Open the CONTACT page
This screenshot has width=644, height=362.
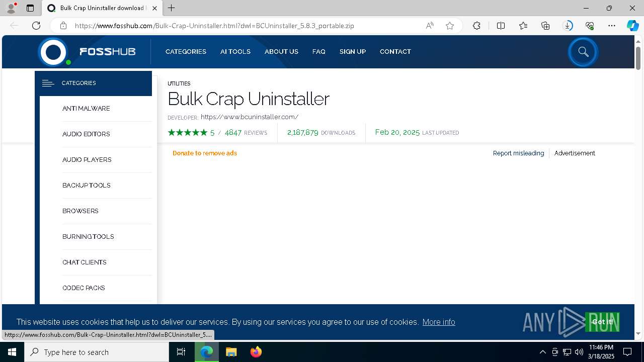(x=395, y=52)
